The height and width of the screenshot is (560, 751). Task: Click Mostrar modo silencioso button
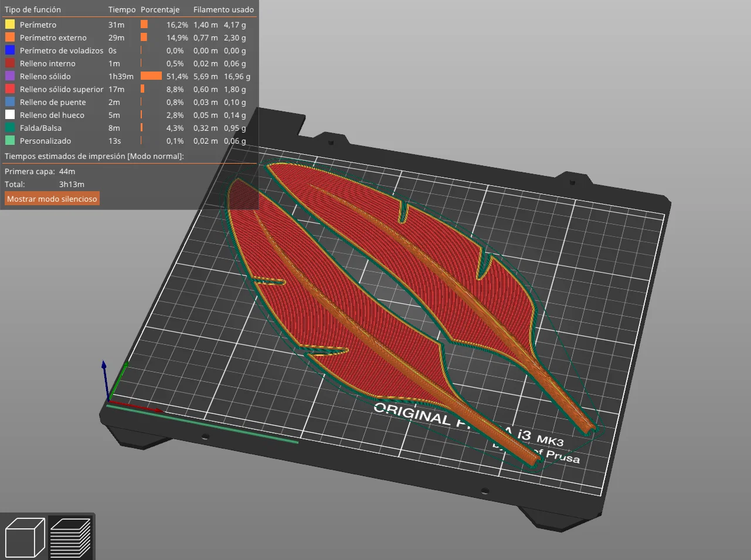click(x=52, y=199)
